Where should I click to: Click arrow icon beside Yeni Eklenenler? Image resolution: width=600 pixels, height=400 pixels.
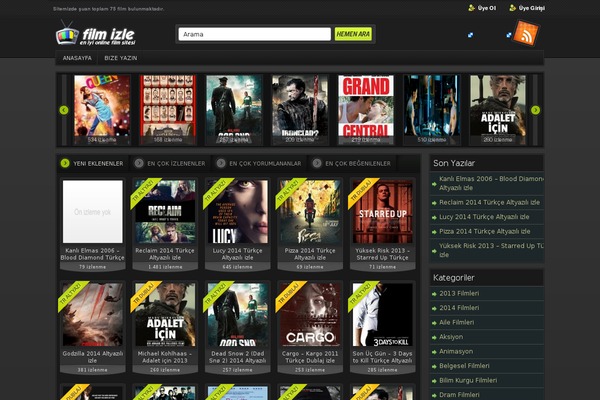click(x=65, y=163)
